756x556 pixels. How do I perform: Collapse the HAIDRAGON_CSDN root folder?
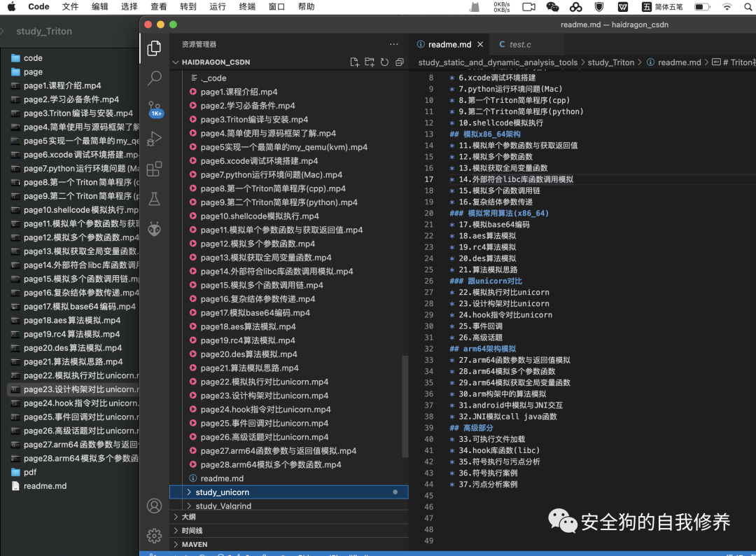click(176, 62)
